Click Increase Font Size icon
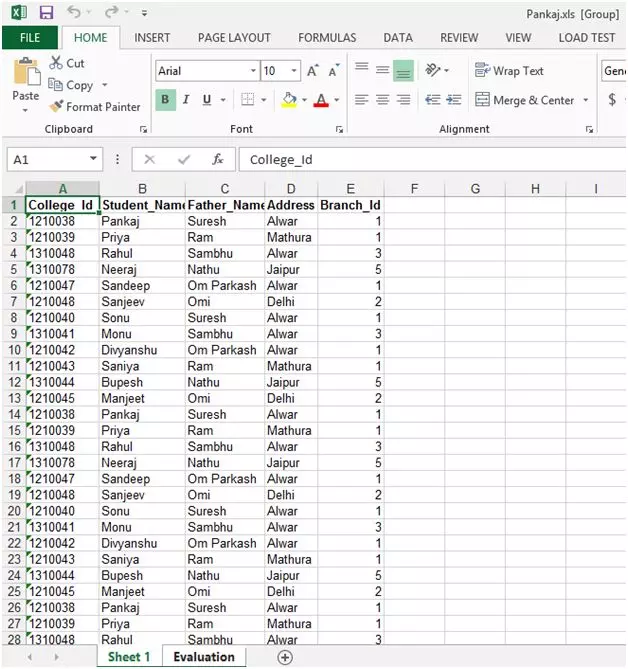This screenshot has height=669, width=628. [313, 71]
